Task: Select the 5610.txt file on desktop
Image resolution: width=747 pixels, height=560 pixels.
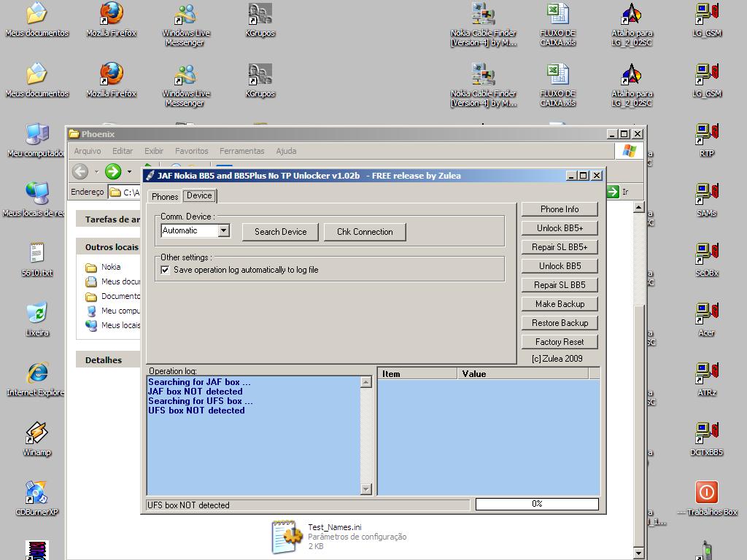Action: tap(37, 260)
